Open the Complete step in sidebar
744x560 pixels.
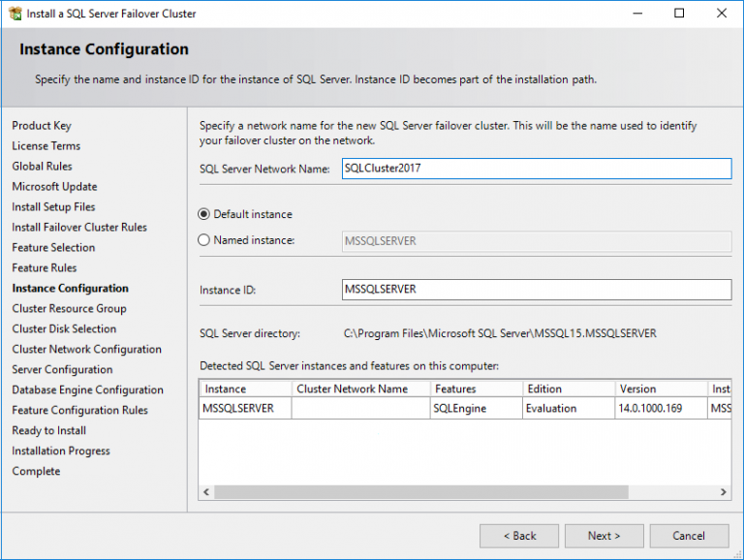pos(36,471)
